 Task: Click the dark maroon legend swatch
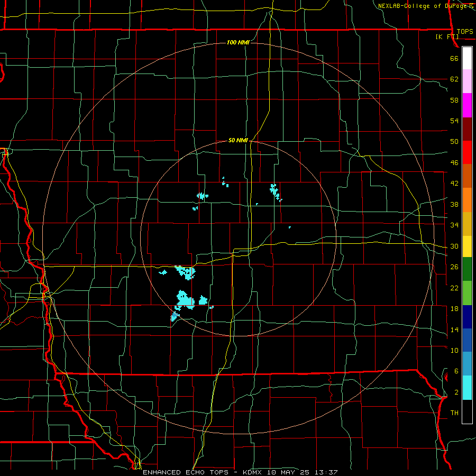click(467, 129)
